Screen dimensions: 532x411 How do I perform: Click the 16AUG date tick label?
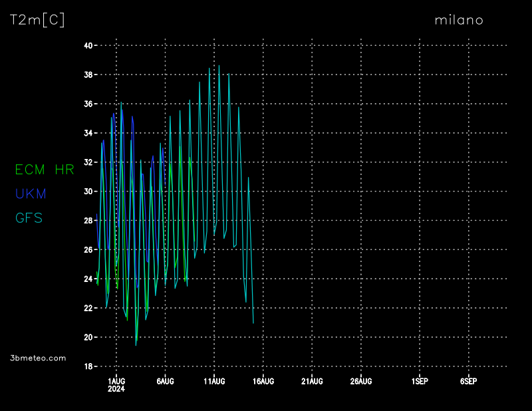263,381
